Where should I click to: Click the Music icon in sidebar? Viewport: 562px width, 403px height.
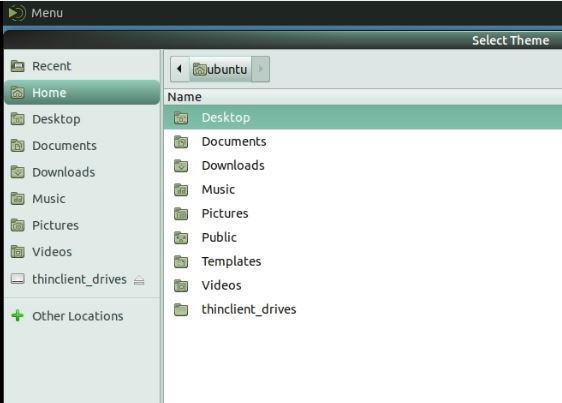(x=18, y=198)
